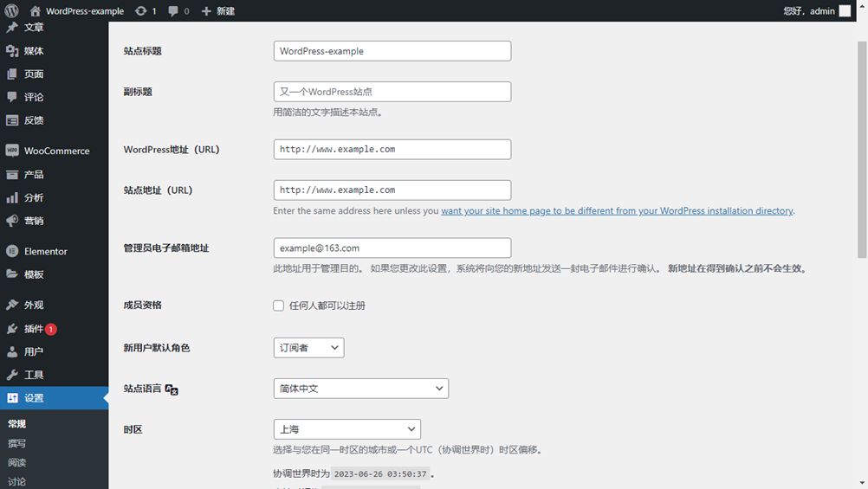Click the plus icon for 新建
The width and height of the screenshot is (868, 489).
tap(206, 11)
